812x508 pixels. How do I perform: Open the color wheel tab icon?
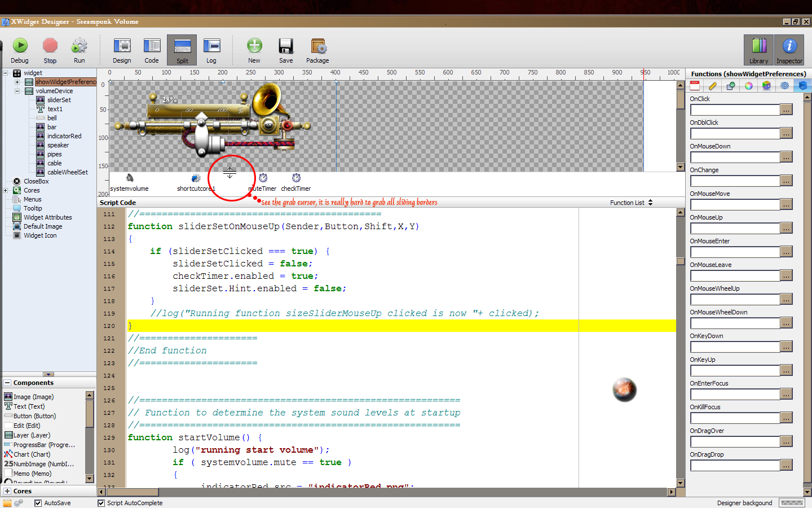(748, 86)
